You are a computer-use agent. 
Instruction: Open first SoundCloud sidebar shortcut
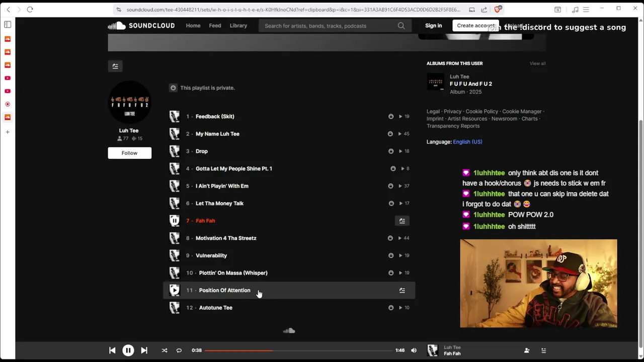coord(8,39)
